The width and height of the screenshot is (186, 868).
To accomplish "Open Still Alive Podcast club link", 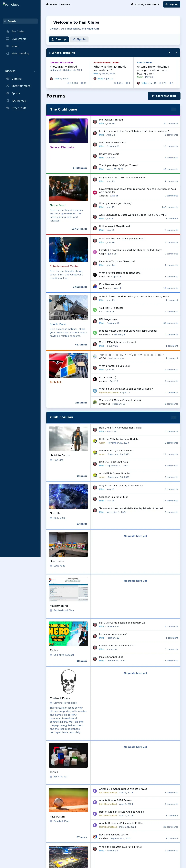I will [63, 655].
